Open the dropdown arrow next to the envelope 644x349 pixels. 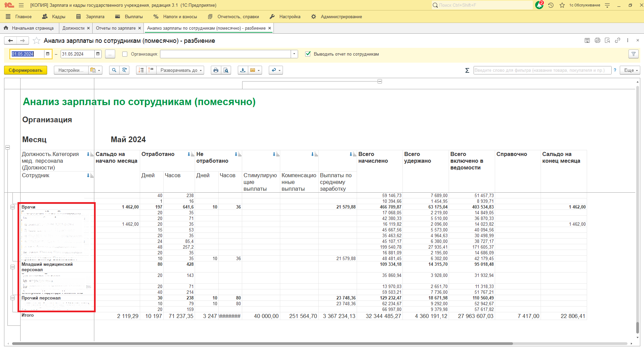tap(259, 70)
